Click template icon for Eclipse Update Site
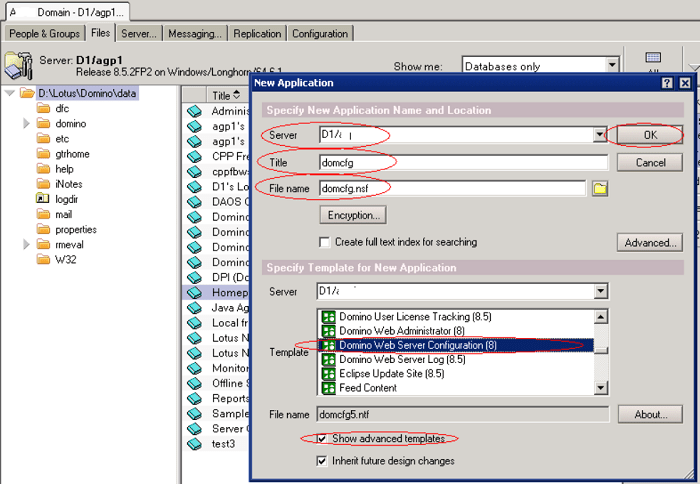The height and width of the screenshot is (484, 700). point(329,374)
